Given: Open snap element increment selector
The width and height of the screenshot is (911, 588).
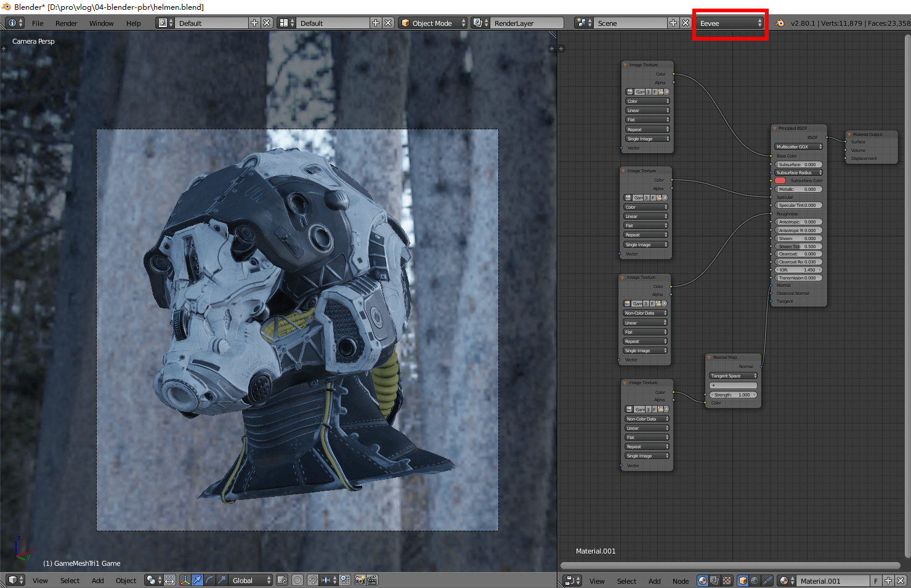Looking at the screenshot, I should (x=329, y=580).
